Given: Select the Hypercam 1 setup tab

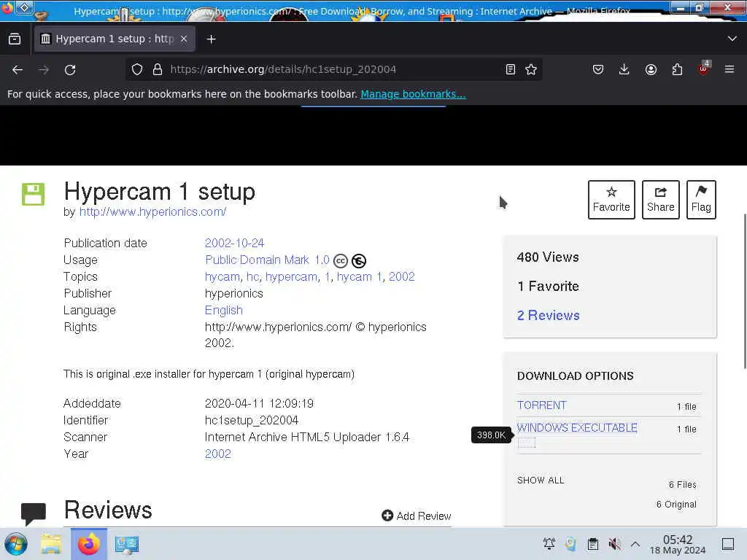Looking at the screenshot, I should click(115, 39).
